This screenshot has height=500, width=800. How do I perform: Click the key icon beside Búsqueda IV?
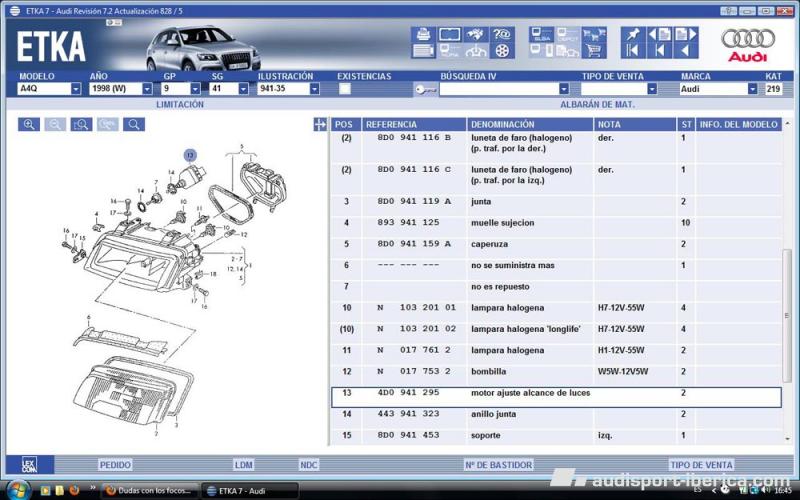click(x=426, y=89)
